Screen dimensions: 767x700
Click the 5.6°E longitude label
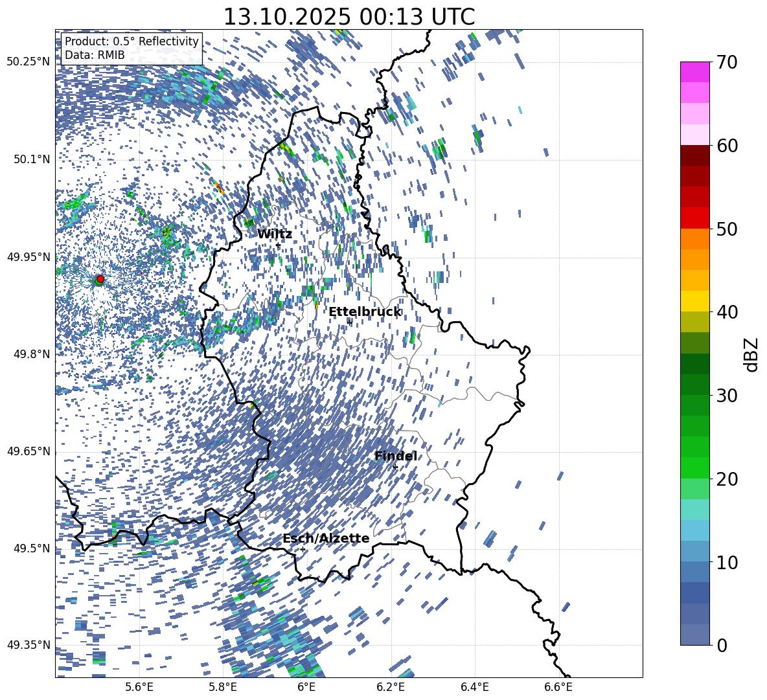point(139,687)
